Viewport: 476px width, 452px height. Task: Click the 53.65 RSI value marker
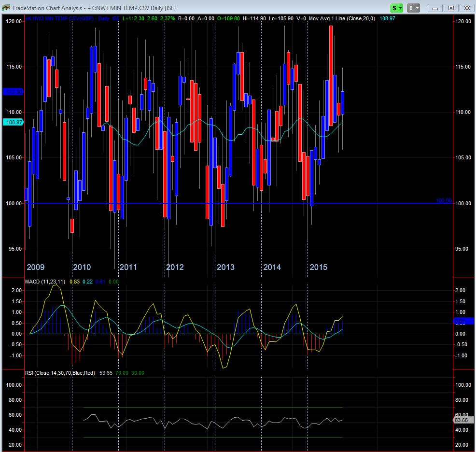462,420
